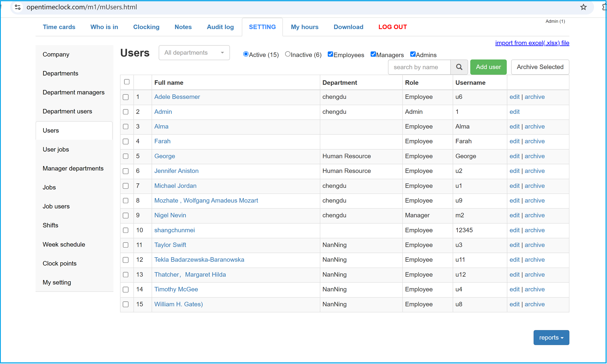Click edit for the Admin row

click(x=514, y=112)
